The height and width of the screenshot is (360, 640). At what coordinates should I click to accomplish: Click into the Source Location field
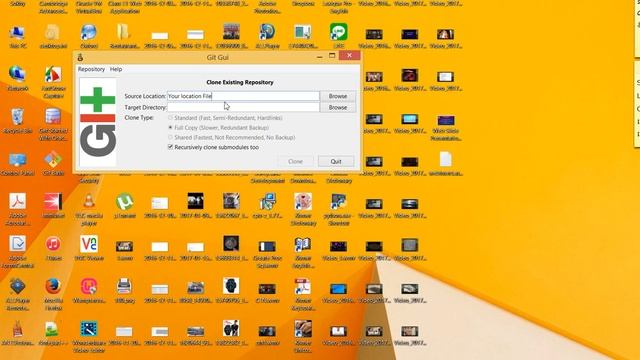pos(243,96)
